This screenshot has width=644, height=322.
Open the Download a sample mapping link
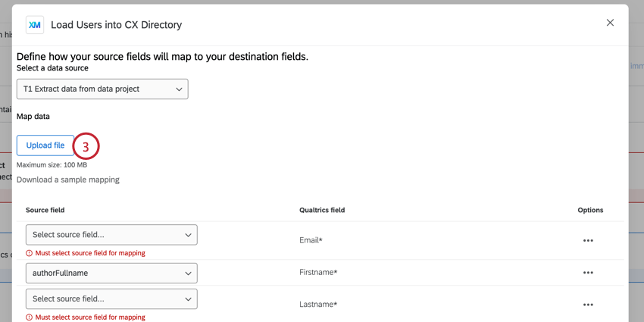coord(68,180)
